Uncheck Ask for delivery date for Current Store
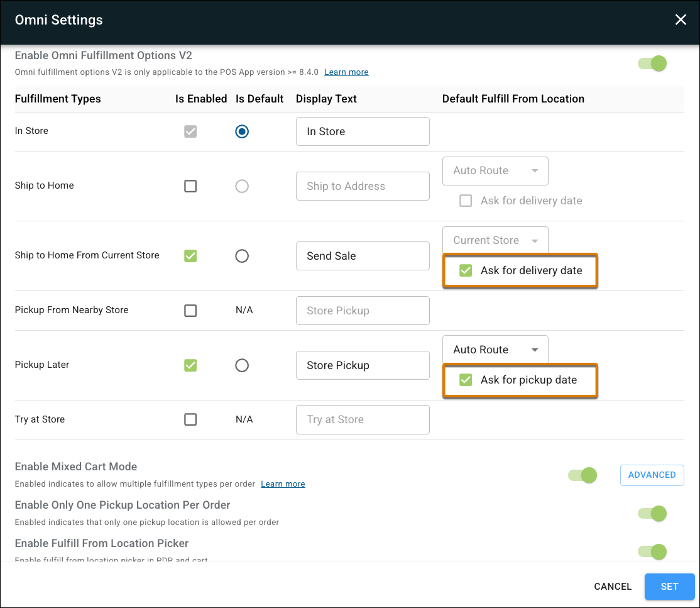This screenshot has width=700, height=608. [466, 270]
